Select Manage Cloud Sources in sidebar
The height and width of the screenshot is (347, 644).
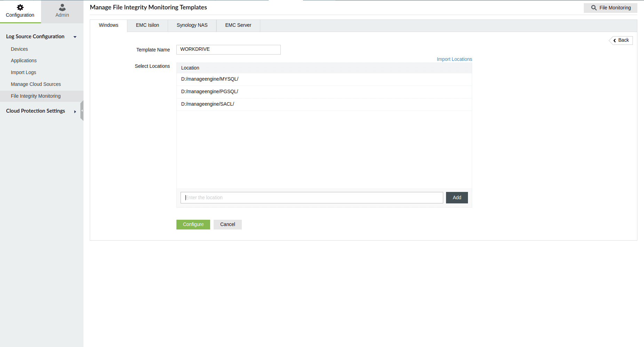[36, 84]
